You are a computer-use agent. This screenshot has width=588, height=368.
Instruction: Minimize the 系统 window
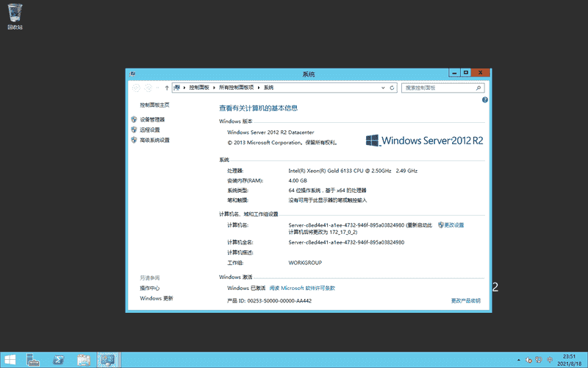(x=454, y=72)
